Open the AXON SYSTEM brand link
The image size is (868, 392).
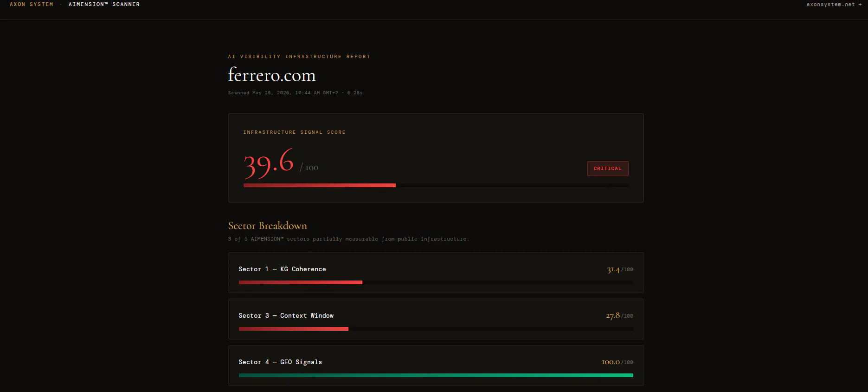[32, 5]
